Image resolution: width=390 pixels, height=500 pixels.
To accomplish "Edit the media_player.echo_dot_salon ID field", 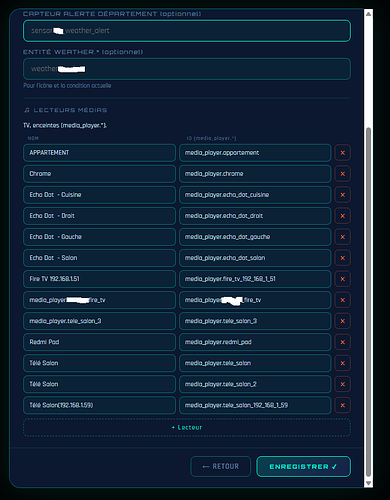I will point(255,258).
